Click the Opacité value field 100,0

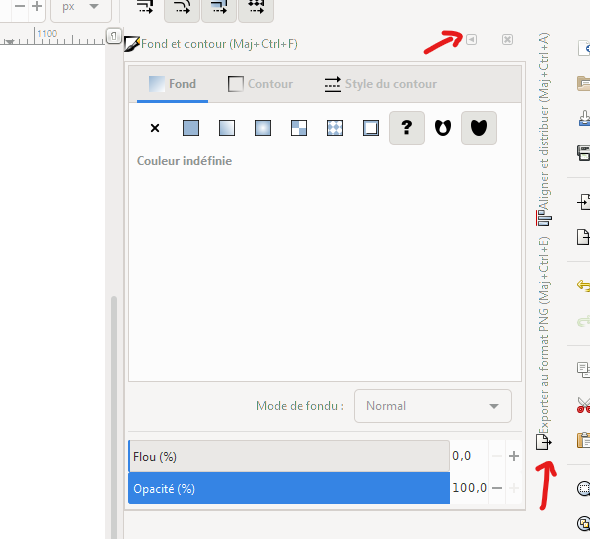tap(469, 488)
